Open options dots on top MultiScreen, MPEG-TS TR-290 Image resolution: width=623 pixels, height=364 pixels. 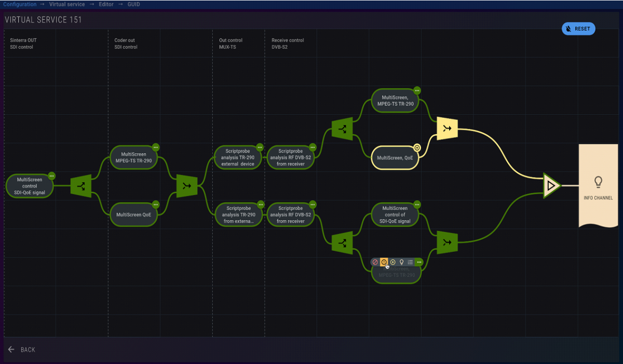point(417,90)
